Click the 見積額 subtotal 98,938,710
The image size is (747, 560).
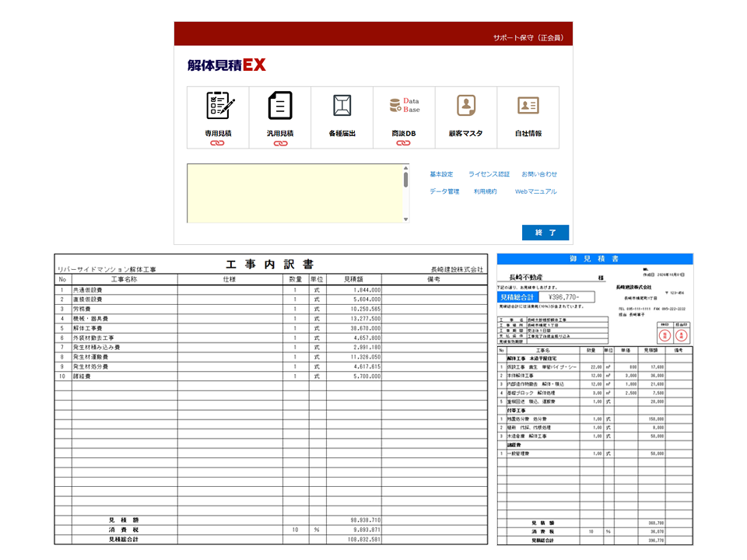point(366,520)
